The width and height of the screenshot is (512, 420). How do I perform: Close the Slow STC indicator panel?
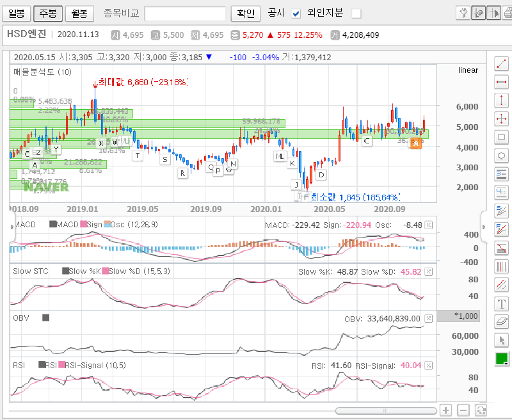429,271
